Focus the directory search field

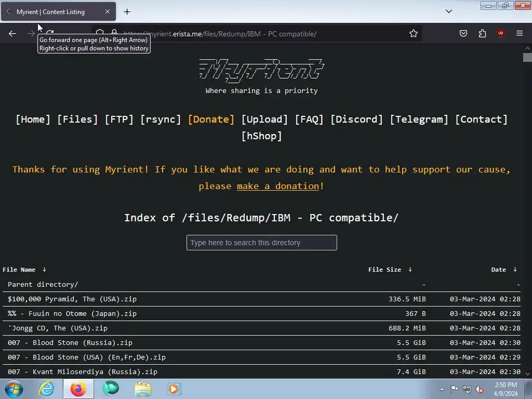(x=262, y=243)
